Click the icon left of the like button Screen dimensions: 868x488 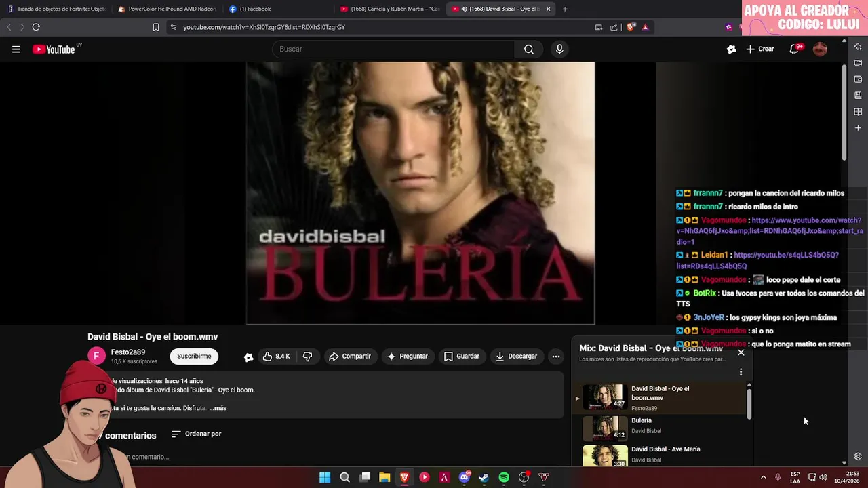[248, 357]
